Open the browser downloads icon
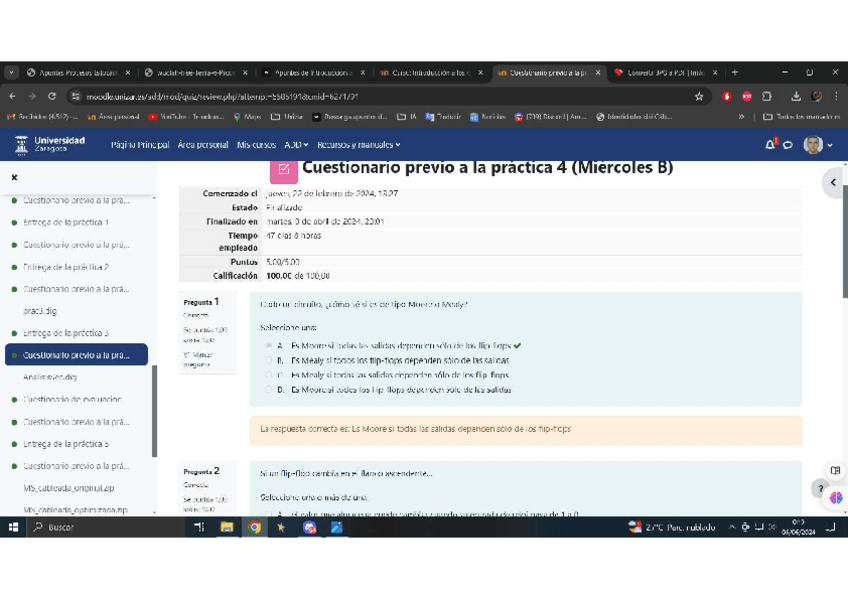Viewport: 848px width, 599px height. click(796, 96)
